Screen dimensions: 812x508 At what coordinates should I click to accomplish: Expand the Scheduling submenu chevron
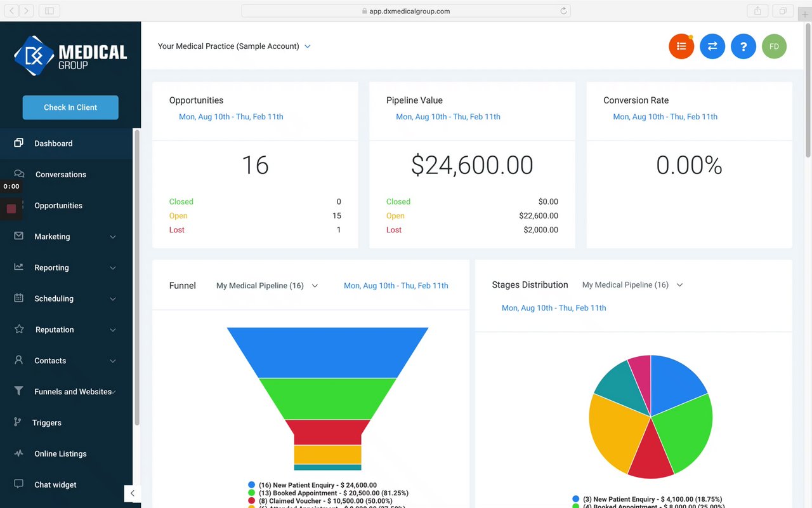(x=113, y=299)
